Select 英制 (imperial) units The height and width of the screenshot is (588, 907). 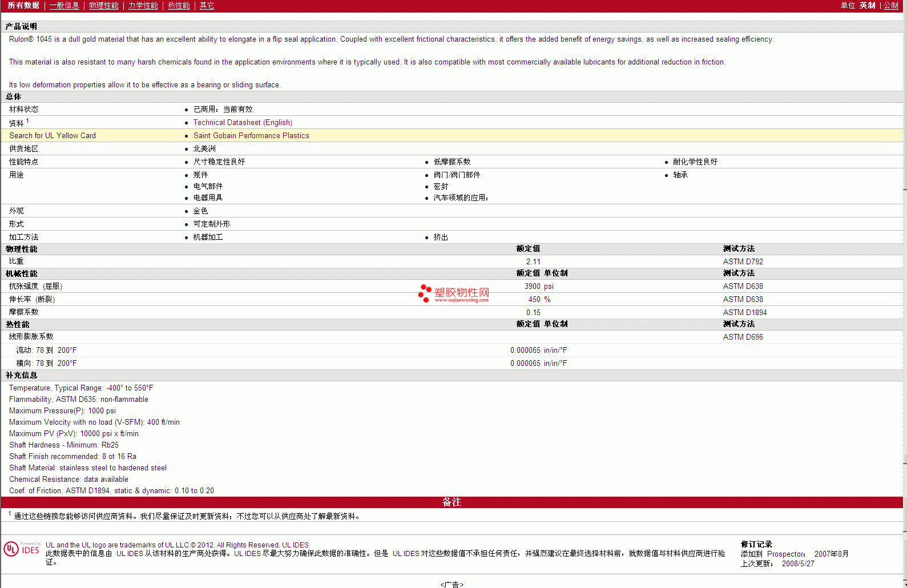coord(867,6)
